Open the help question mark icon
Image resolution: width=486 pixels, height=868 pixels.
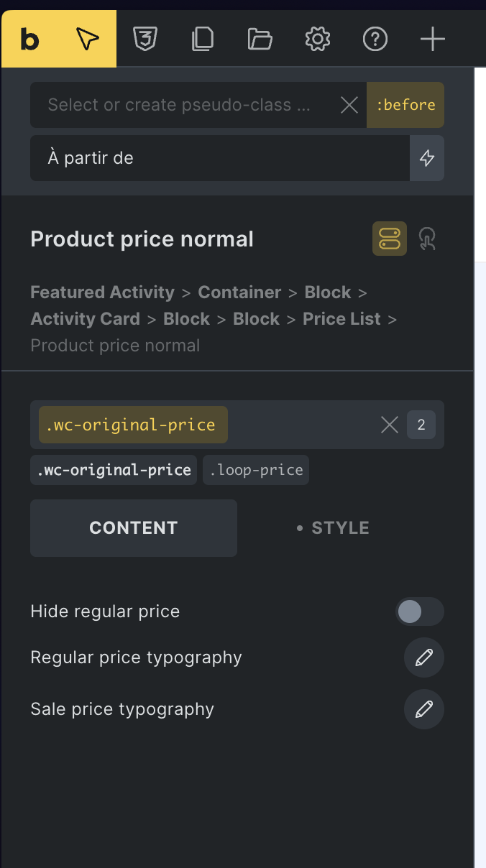tap(375, 40)
